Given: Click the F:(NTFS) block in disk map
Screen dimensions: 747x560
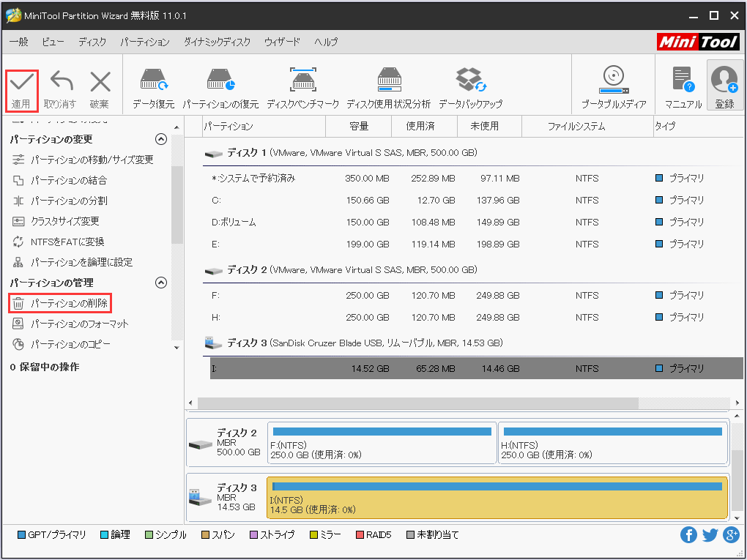Looking at the screenshot, I should (382, 444).
